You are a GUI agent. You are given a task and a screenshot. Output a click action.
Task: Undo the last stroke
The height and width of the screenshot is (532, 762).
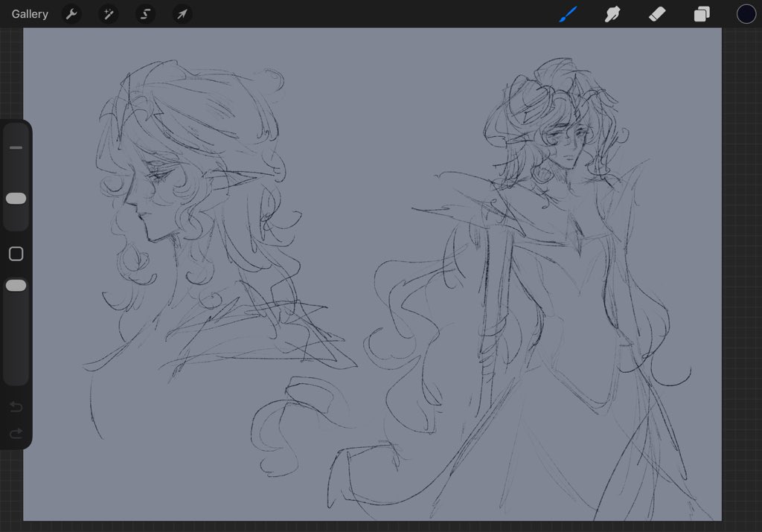16,406
